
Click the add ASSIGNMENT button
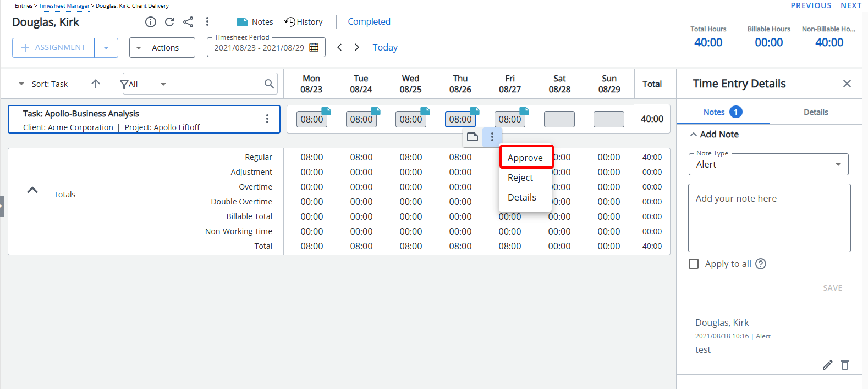53,48
